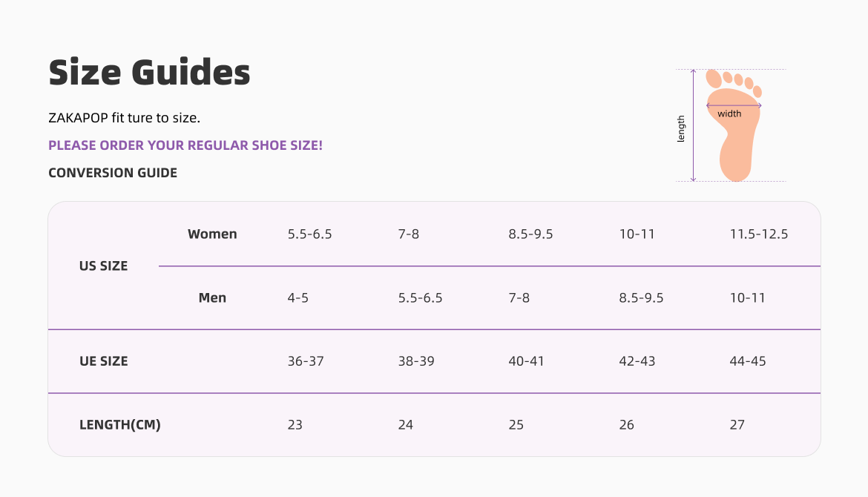Click UE size 44-45 value
Viewport: 868px width, 497px height.
click(748, 361)
